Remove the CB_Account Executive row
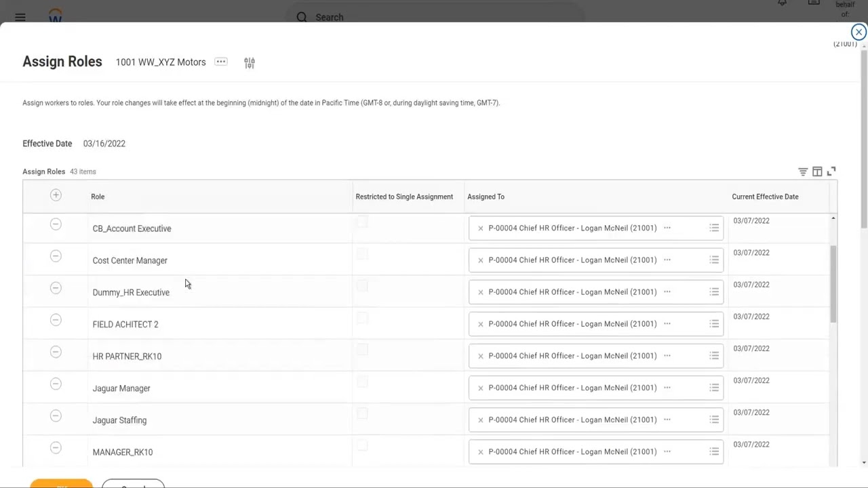Image resolution: width=868 pixels, height=488 pixels. 56,224
